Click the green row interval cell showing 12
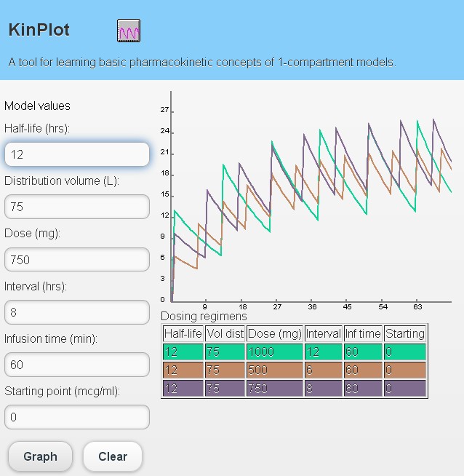Viewport: 464px width, 476px height. (x=323, y=352)
